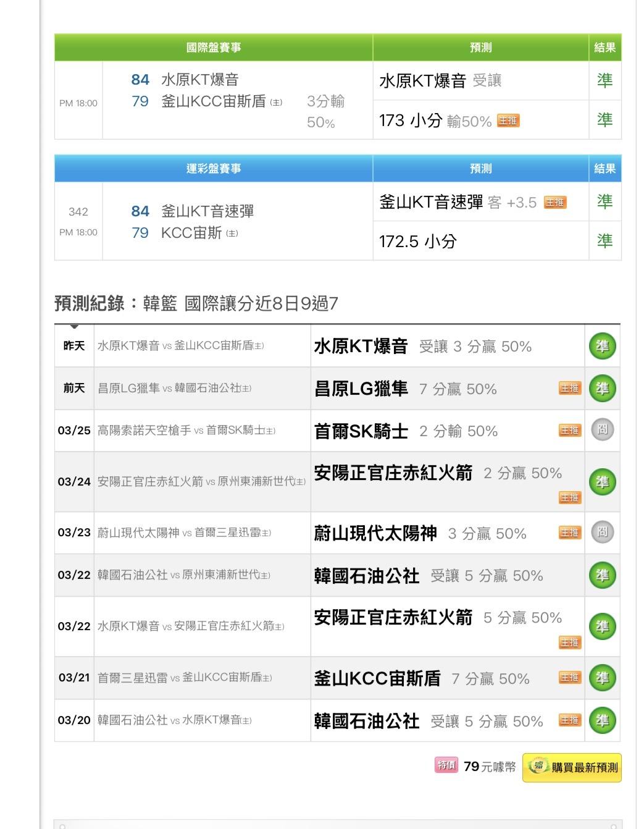Image resolution: width=644 pixels, height=829 pixels.
Task: Open matchup 水原KT爆音 vs 釜山KCC宙斯盾 from yesterday
Action: (180, 347)
